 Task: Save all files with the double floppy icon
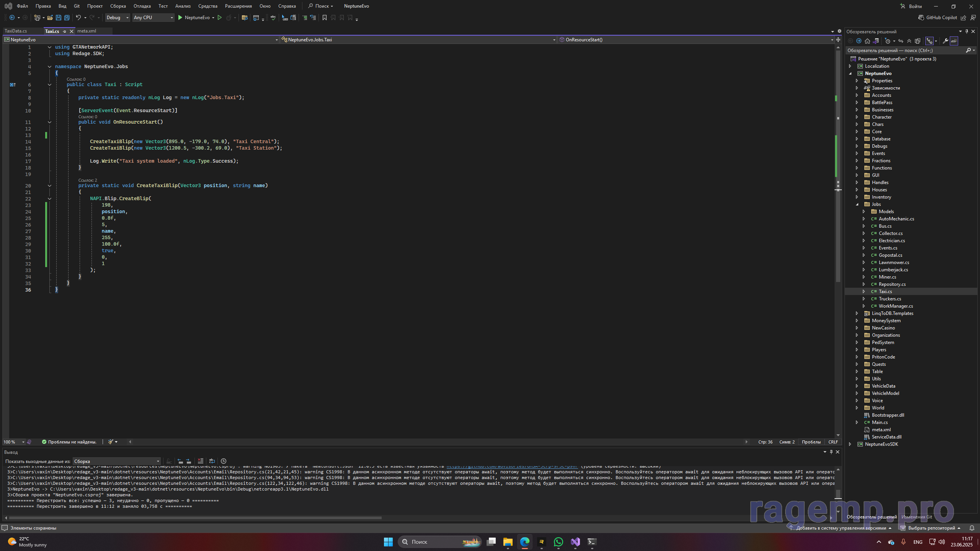click(x=67, y=18)
